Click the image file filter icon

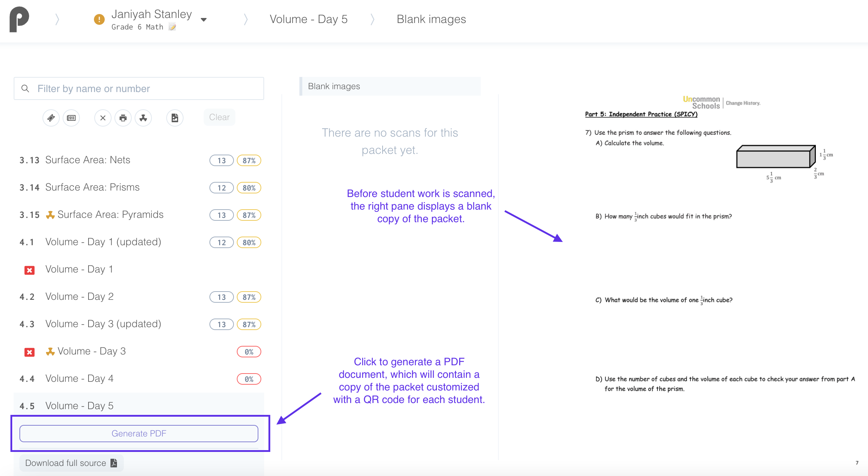[175, 118]
